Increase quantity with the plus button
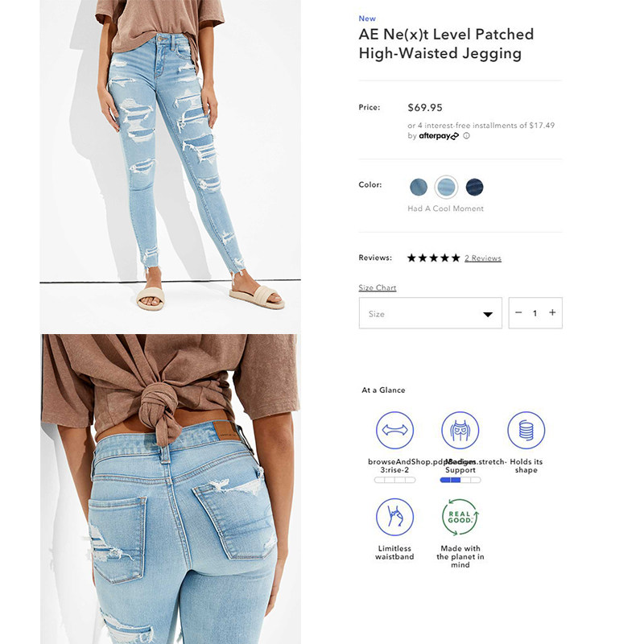This screenshot has width=644, height=644. pyautogui.click(x=552, y=312)
